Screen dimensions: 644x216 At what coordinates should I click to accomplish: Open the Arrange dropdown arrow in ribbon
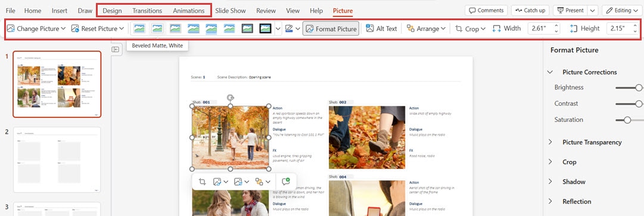coord(443,29)
